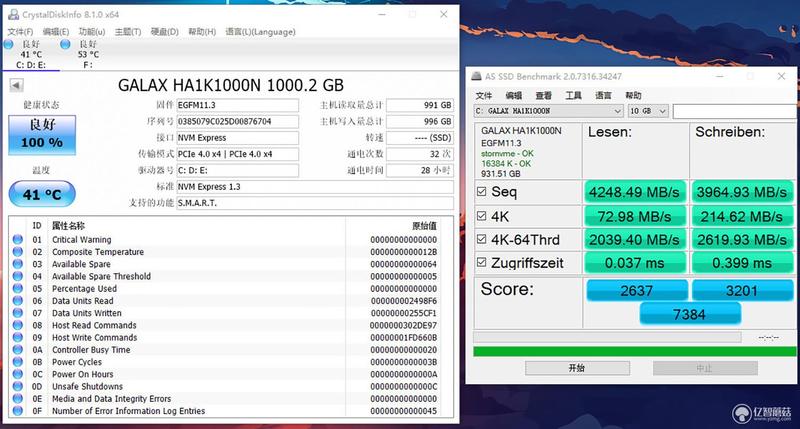This screenshot has height=429, width=800.
Task: Click status dot for Available Spare Threshold row
Action: 18,276
